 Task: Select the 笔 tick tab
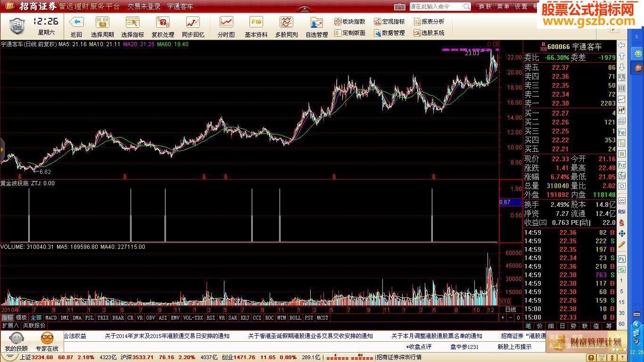tap(528, 326)
